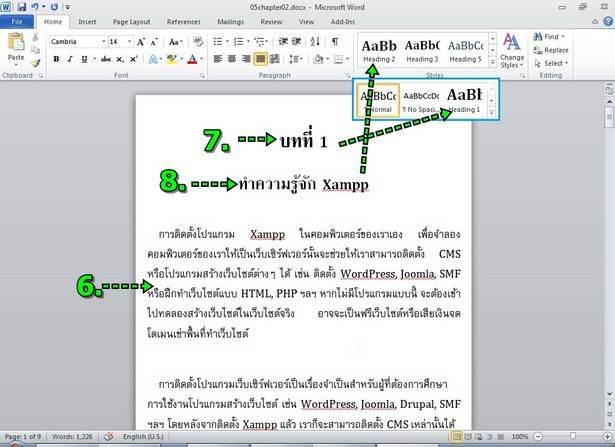The height and width of the screenshot is (447, 615).
Task: Toggle Justify alignment
Action: [260, 59]
